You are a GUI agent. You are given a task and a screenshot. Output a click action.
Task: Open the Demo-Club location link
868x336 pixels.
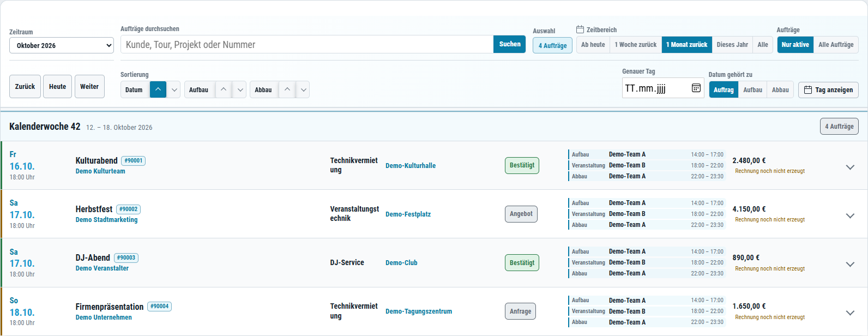401,263
